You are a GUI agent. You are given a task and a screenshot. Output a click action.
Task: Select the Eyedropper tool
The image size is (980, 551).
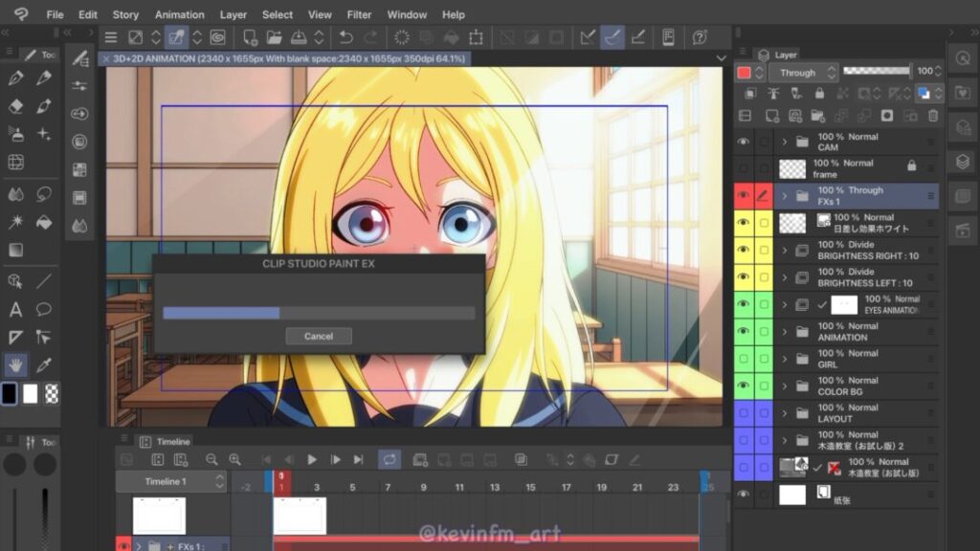point(44,364)
